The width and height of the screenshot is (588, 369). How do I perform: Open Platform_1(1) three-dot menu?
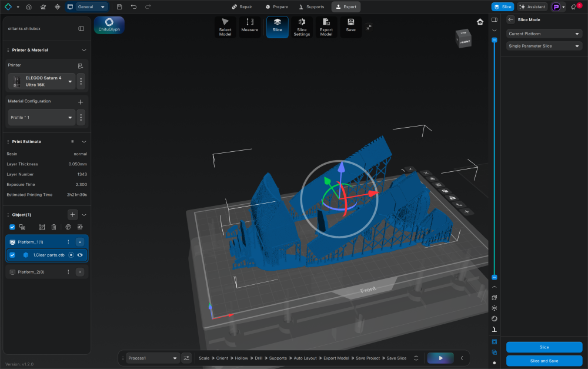tap(68, 242)
